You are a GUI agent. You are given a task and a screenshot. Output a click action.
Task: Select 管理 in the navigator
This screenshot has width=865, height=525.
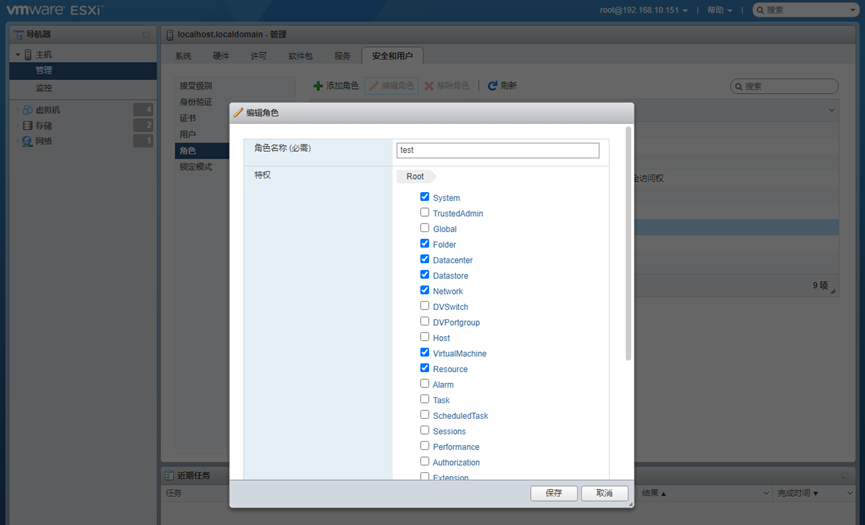pyautogui.click(x=83, y=70)
